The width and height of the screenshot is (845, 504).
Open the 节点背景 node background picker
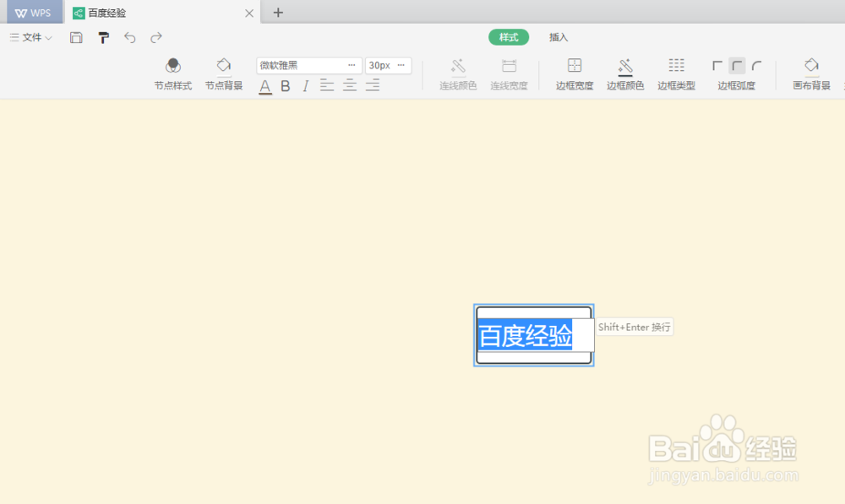(223, 73)
